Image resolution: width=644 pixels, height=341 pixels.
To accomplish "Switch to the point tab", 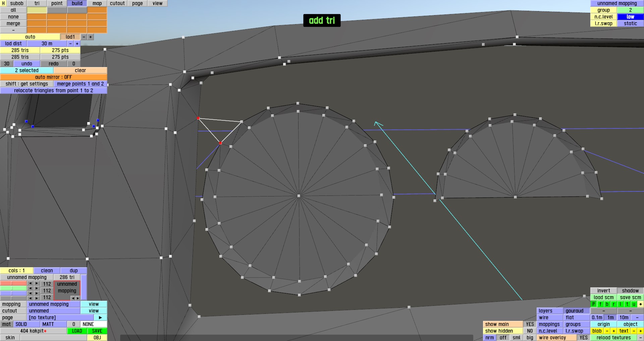I will click(x=57, y=3).
